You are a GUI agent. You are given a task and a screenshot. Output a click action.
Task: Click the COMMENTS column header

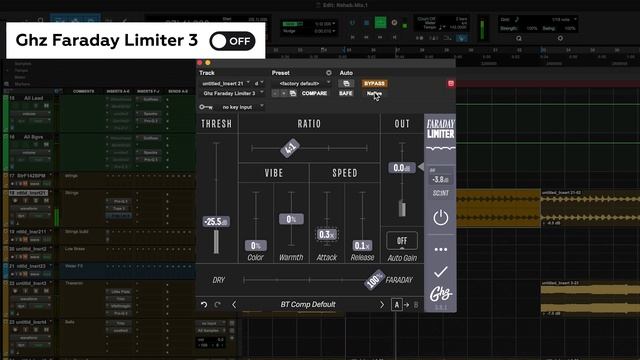point(84,91)
